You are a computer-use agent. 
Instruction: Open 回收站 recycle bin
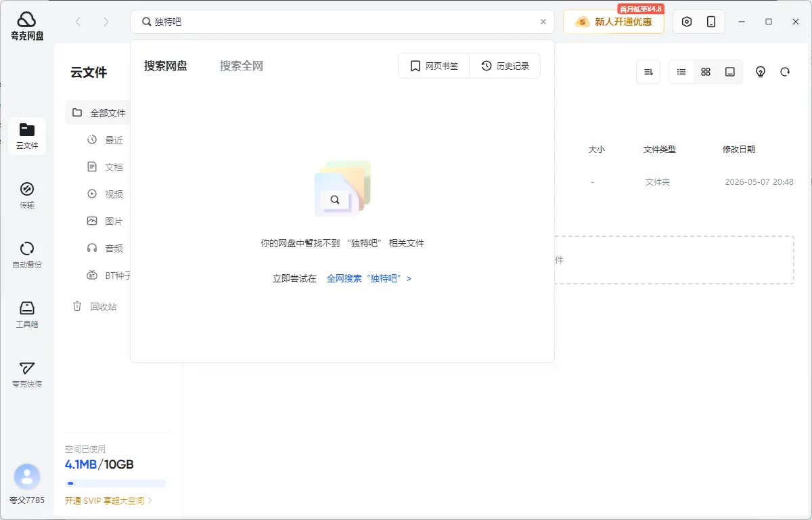point(95,307)
